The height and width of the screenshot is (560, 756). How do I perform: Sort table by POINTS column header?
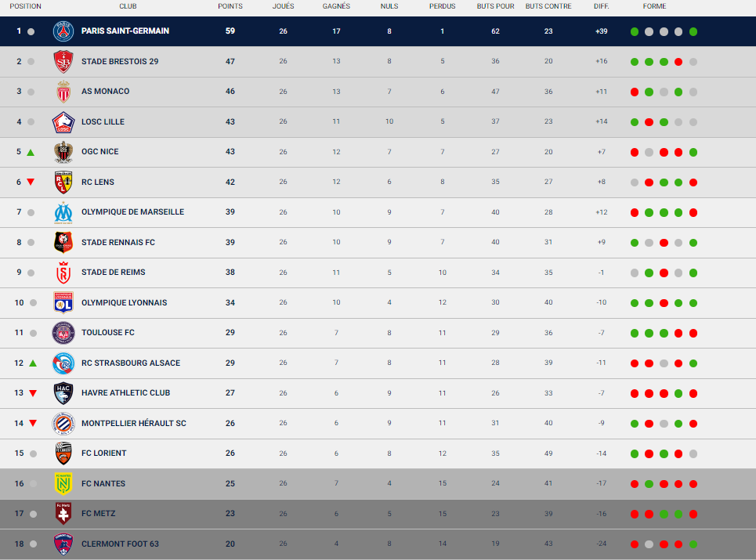click(230, 6)
